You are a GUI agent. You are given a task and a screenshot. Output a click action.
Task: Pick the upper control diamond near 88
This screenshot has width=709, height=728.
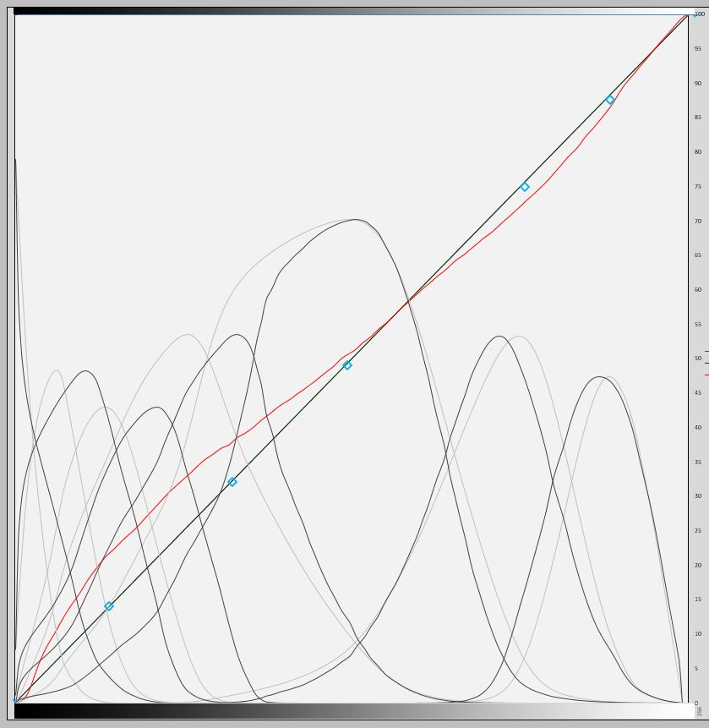pos(610,100)
